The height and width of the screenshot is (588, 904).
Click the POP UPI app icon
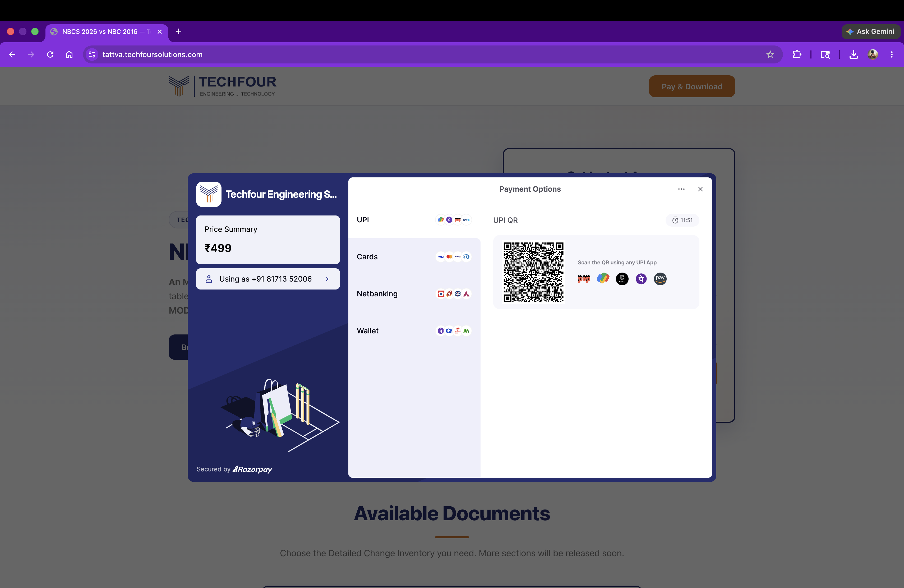pos(584,279)
